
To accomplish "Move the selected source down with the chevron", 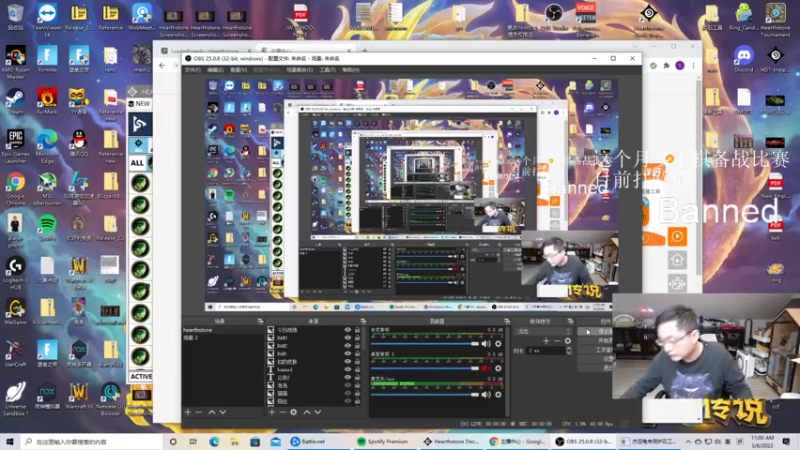I will [318, 412].
